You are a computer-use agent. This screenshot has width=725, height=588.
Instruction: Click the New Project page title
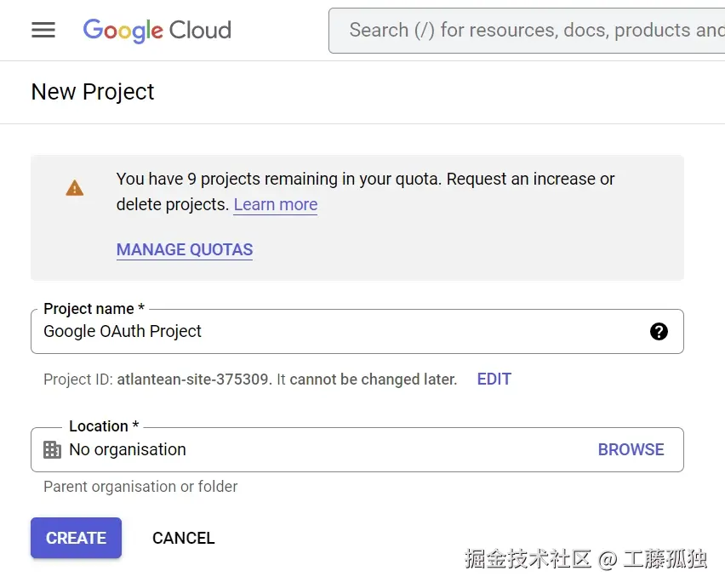click(92, 92)
